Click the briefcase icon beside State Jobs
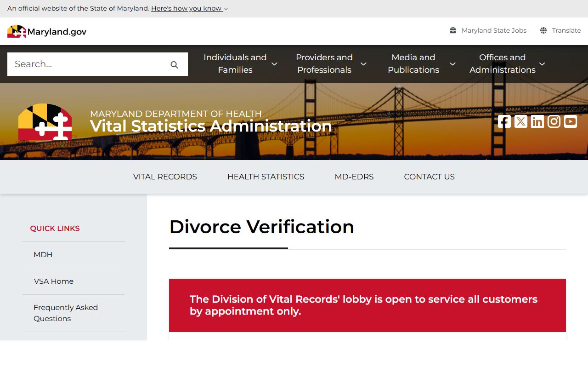588x368 pixels. (453, 30)
